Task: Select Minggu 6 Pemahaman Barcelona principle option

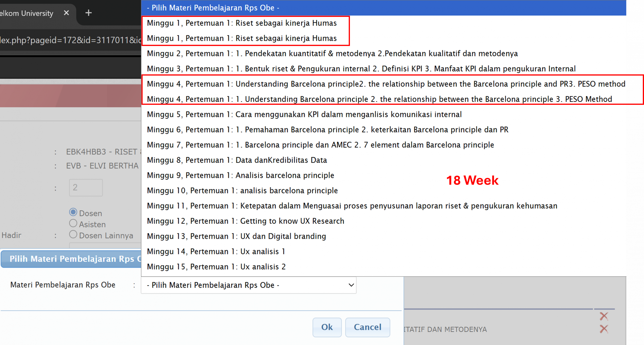Action: [x=384, y=130]
